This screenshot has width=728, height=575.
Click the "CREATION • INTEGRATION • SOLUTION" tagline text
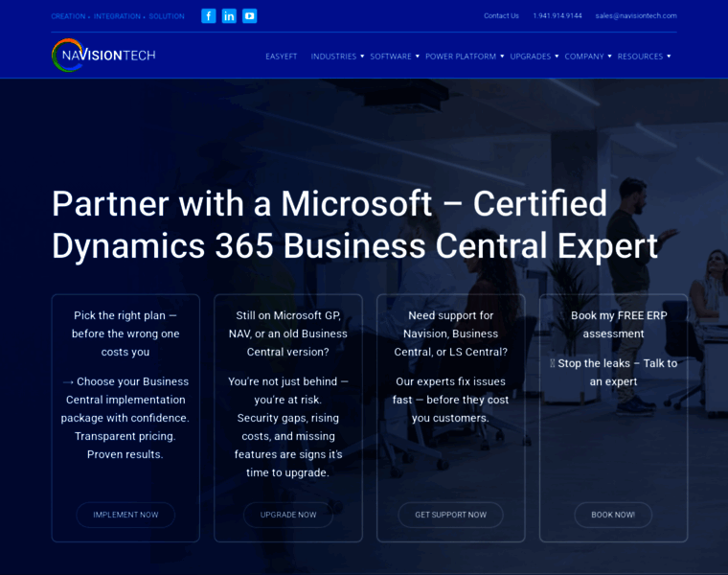tap(118, 16)
